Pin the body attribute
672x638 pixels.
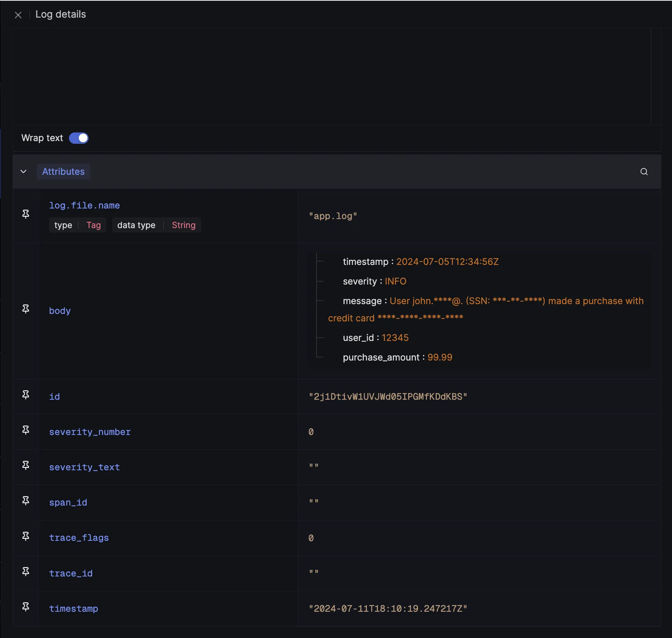pyautogui.click(x=26, y=309)
